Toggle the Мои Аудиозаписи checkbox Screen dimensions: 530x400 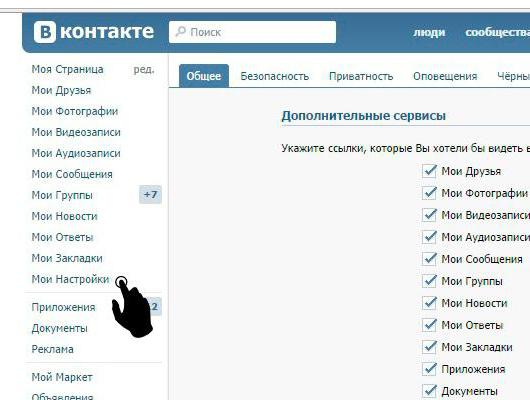point(429,237)
